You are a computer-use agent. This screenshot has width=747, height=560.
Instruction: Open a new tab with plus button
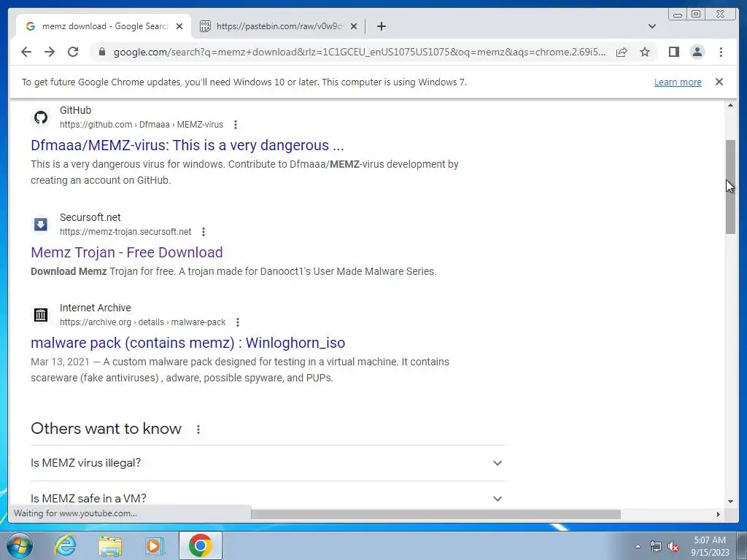pos(381,26)
